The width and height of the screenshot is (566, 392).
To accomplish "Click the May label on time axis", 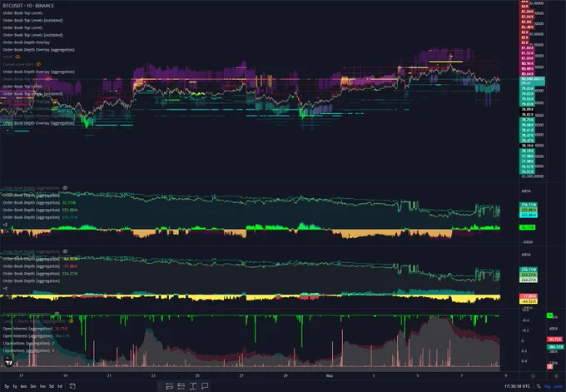I will (330, 375).
